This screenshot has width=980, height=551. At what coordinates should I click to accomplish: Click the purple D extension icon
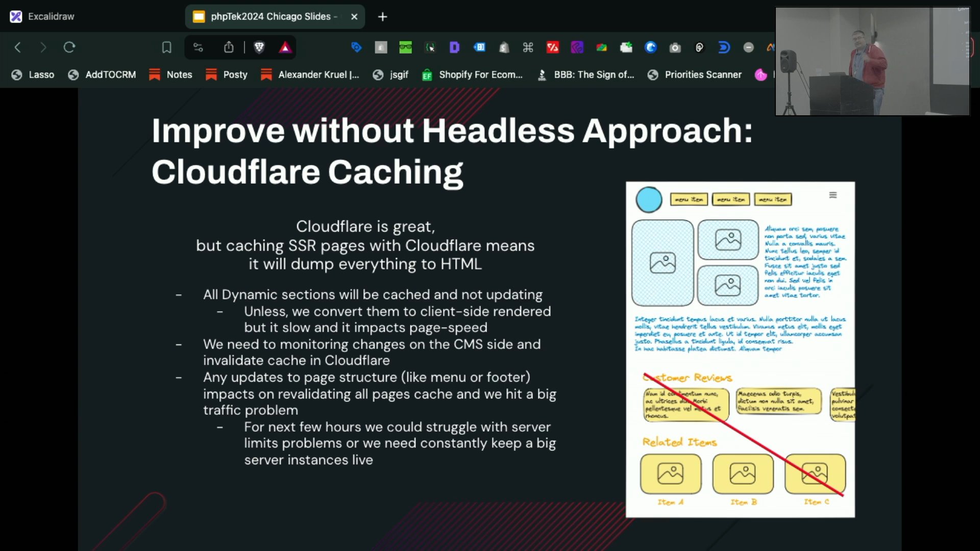pos(454,47)
